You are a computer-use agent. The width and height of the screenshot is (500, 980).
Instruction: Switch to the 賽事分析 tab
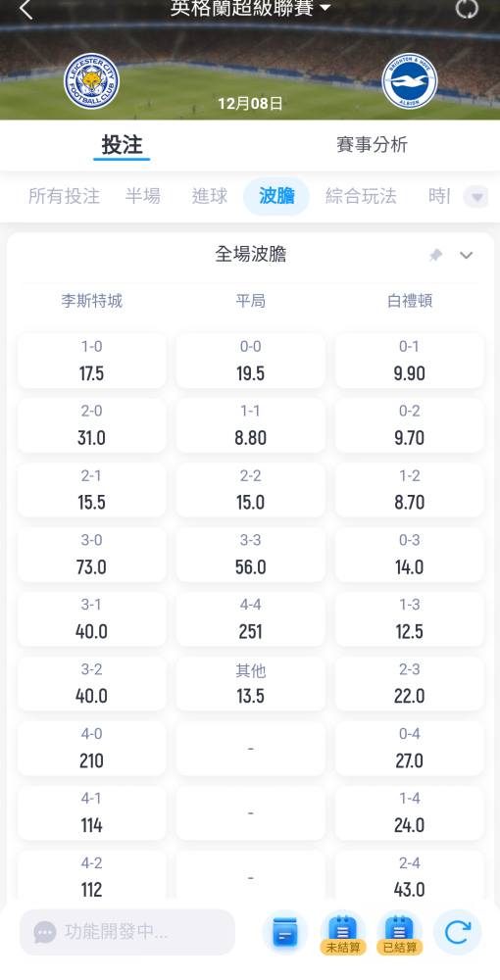pos(372,145)
